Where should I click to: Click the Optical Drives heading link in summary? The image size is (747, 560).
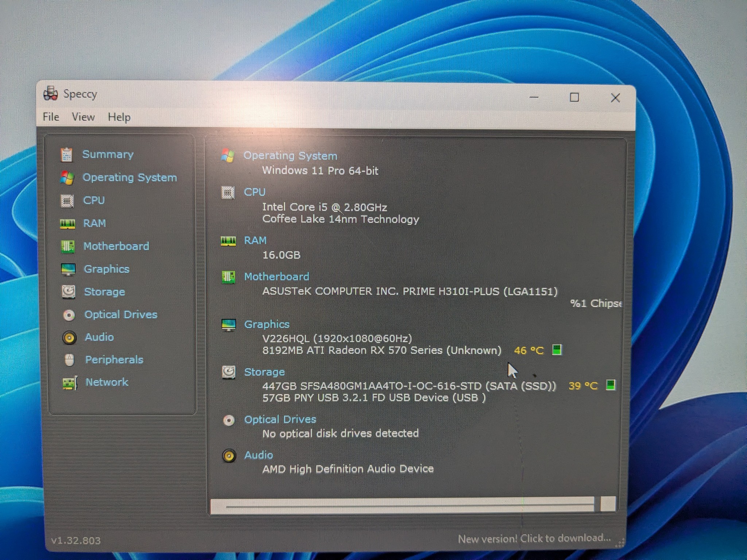tap(280, 420)
